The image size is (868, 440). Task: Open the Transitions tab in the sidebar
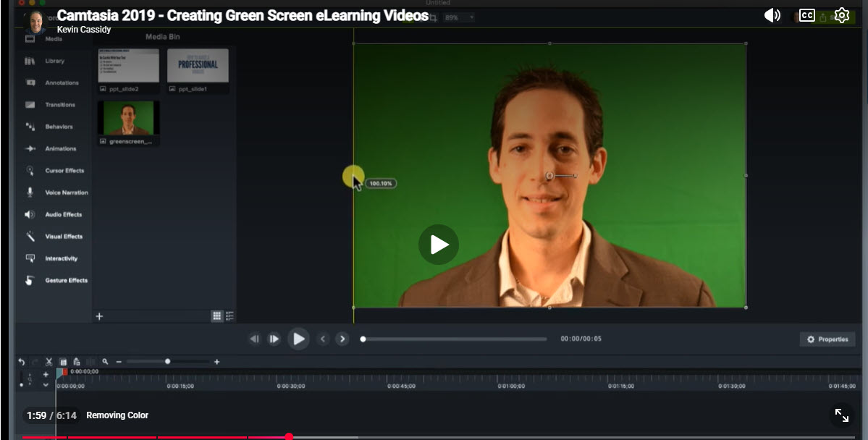[x=30, y=105]
